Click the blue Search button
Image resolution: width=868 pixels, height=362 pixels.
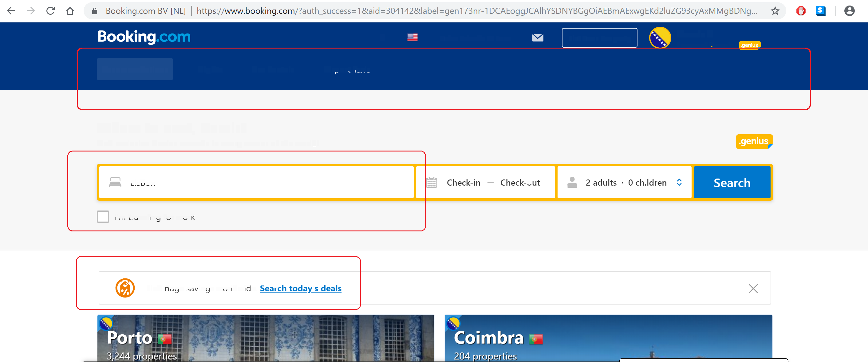732,182
